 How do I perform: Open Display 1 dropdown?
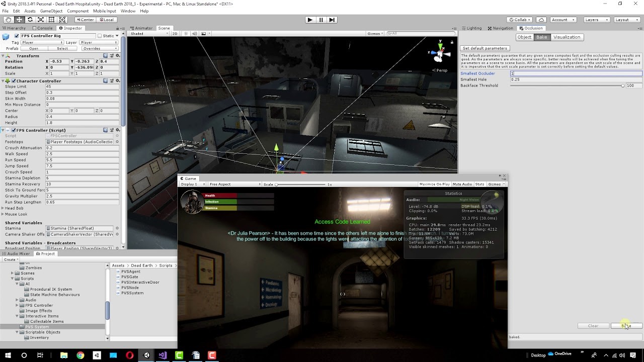point(193,184)
